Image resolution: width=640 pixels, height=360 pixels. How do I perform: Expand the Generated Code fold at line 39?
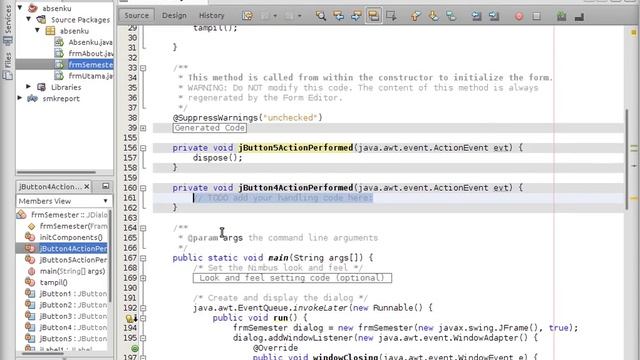tap(143, 128)
